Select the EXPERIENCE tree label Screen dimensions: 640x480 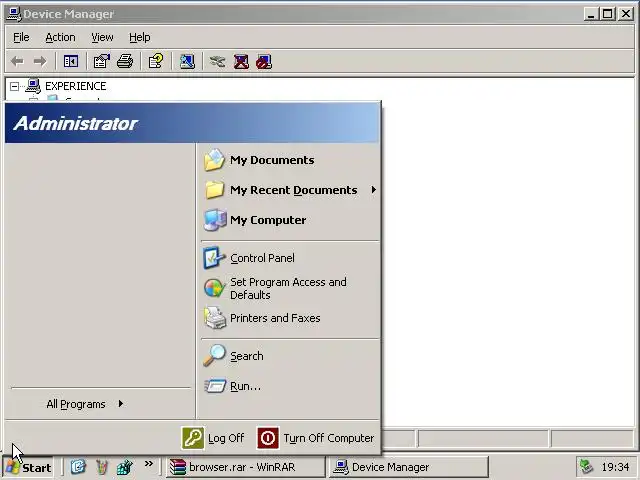pyautogui.click(x=76, y=86)
